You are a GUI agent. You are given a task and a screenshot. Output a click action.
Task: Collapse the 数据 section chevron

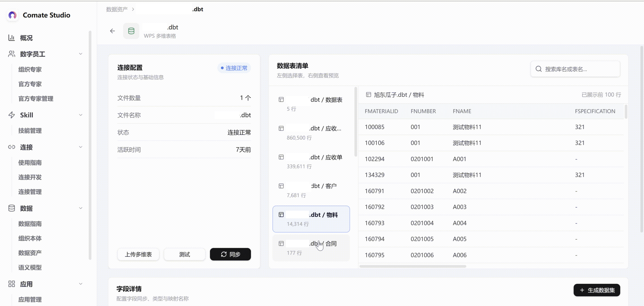click(x=80, y=208)
